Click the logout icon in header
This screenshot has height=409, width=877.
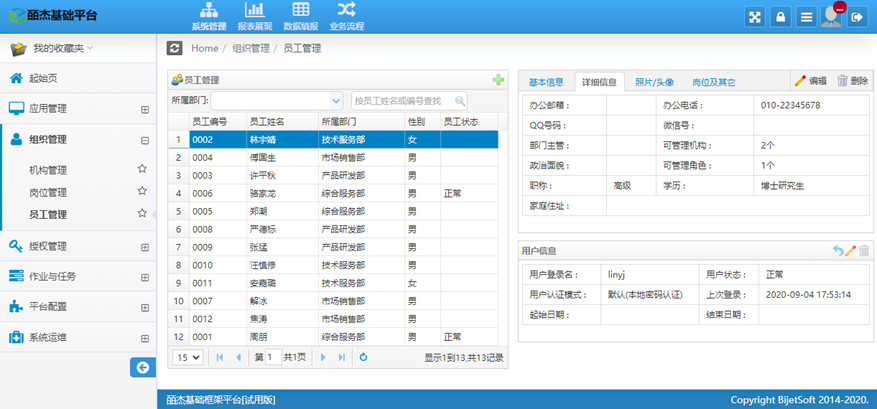tap(856, 17)
